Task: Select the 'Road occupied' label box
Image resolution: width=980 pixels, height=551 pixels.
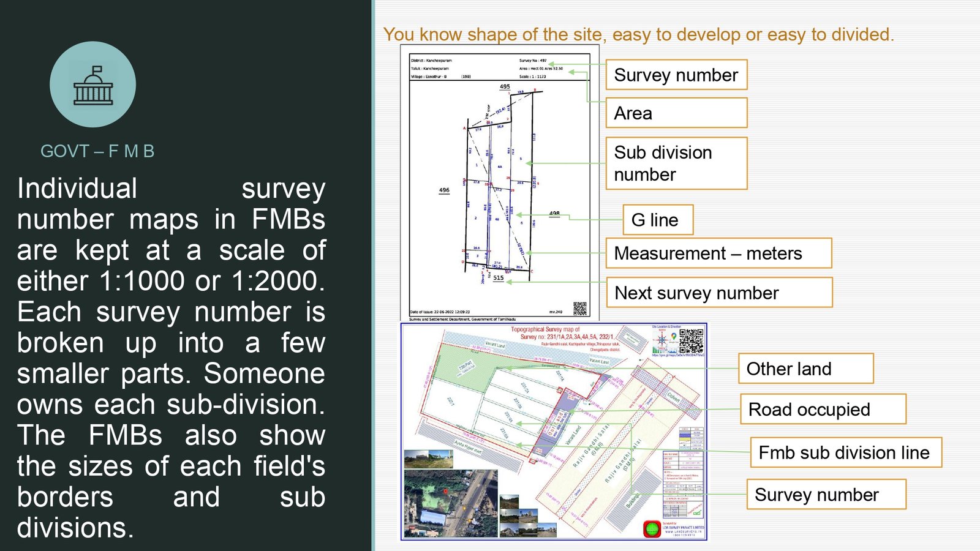Action: tap(823, 409)
